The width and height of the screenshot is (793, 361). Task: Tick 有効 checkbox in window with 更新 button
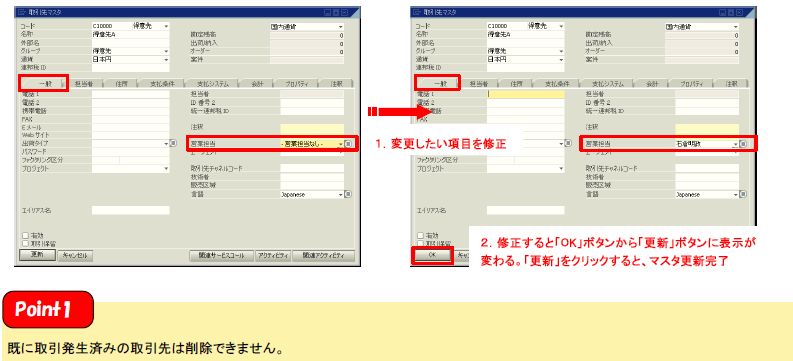[25, 235]
